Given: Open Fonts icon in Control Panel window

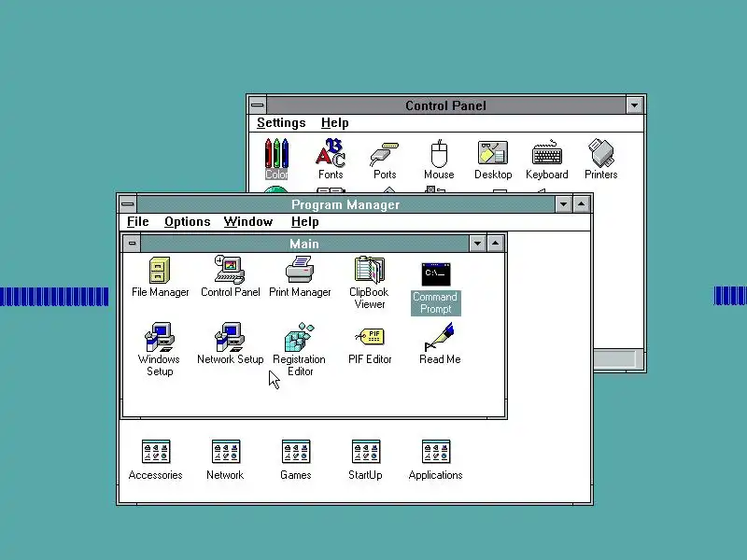Looking at the screenshot, I should (x=331, y=152).
